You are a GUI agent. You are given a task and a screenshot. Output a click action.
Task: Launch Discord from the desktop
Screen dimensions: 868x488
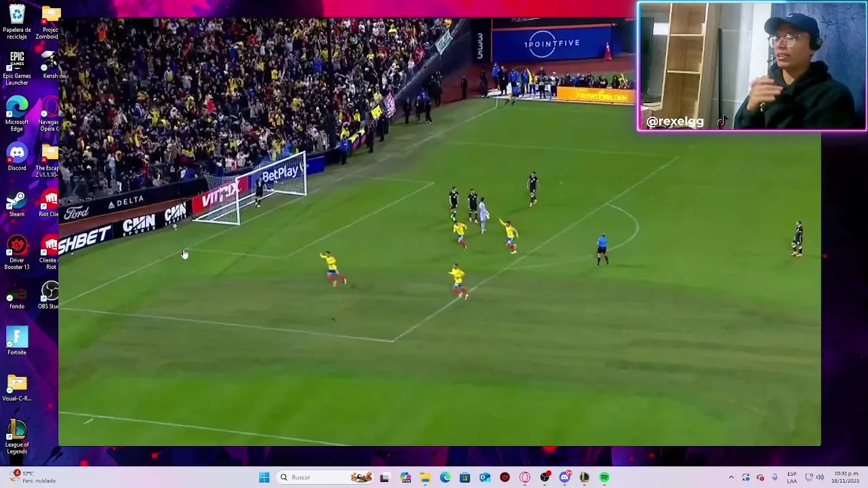pyautogui.click(x=16, y=157)
